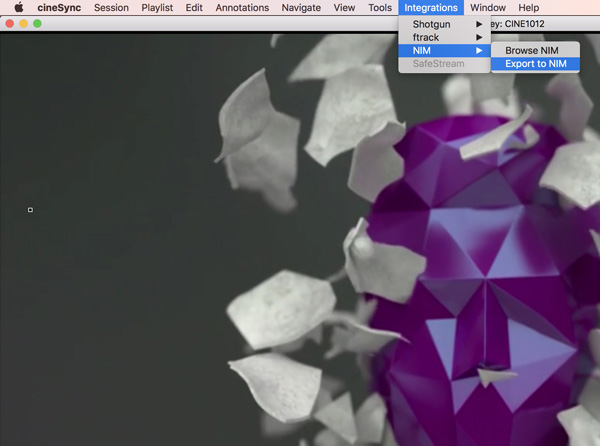Open the Tools menu
The image size is (600, 446).
point(380,8)
